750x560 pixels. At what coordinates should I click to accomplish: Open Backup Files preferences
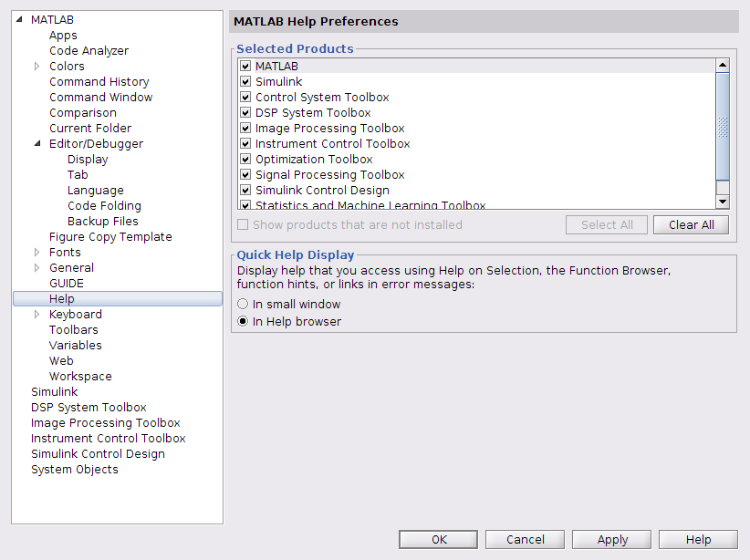coord(103,221)
